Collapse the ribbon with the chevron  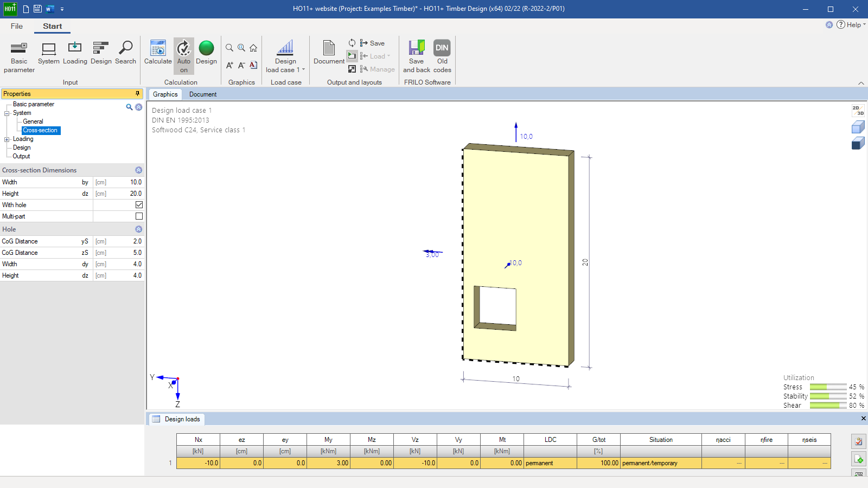coord(861,83)
